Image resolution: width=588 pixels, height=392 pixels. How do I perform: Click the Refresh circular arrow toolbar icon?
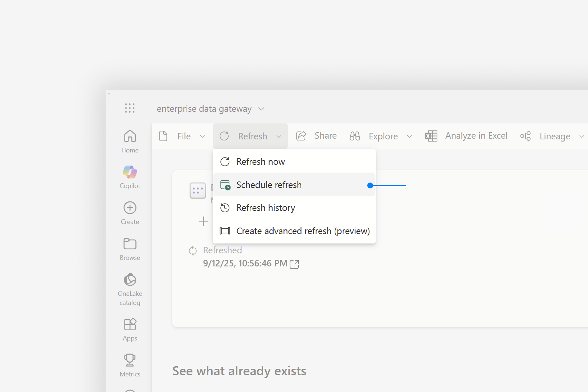[x=224, y=136]
